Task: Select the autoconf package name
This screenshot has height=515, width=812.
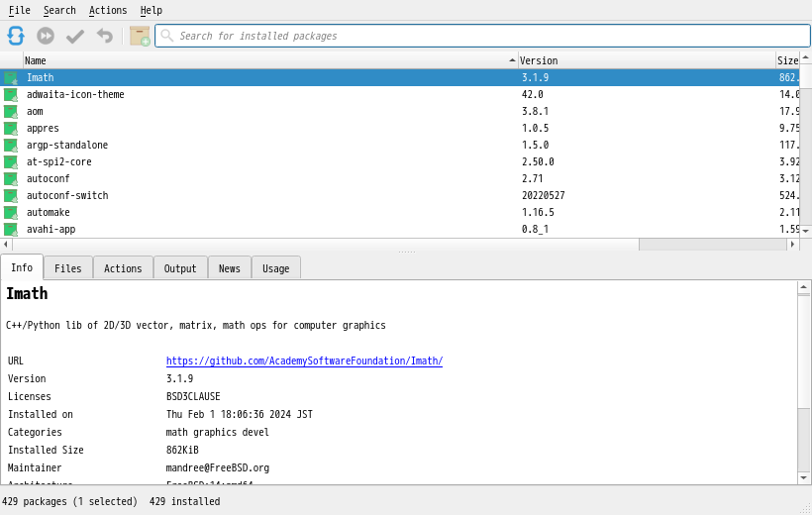Action: 49,178
